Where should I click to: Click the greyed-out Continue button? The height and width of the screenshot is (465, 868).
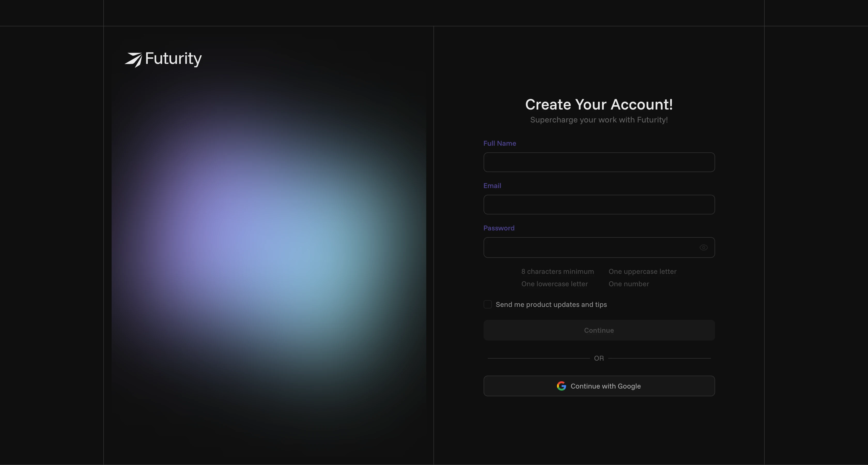click(x=599, y=330)
